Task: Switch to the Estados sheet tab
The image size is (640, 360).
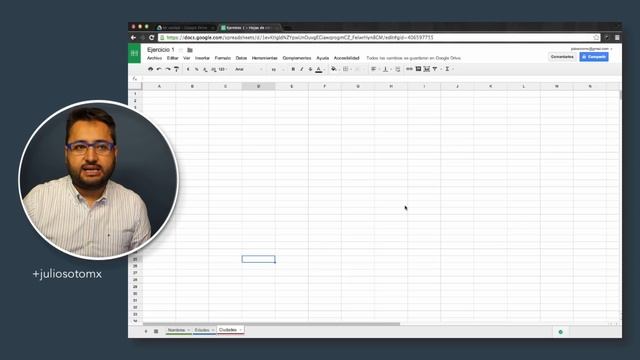Action: 204,330
